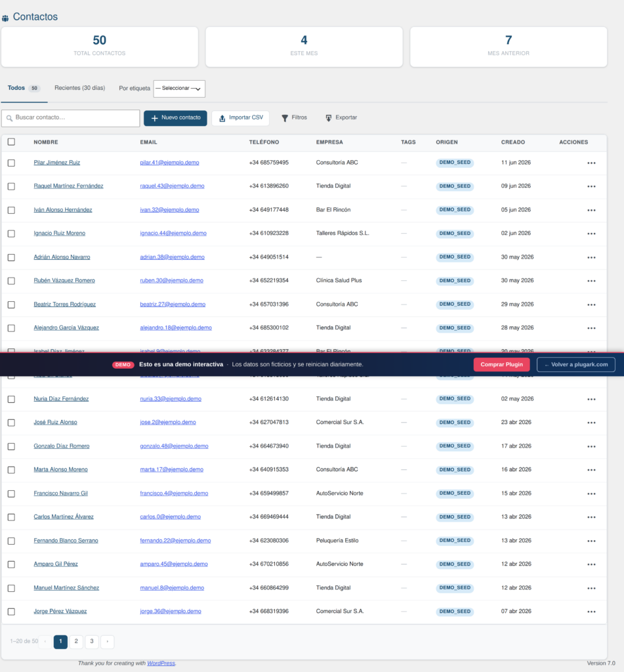This screenshot has height=672, width=624.
Task: Go to page 3 in pagination
Action: [x=92, y=642]
